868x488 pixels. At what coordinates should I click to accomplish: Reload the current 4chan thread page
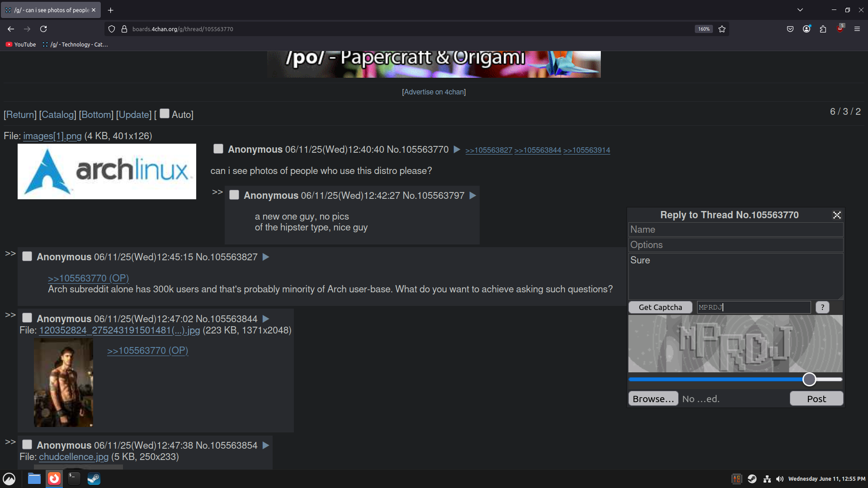[43, 29]
